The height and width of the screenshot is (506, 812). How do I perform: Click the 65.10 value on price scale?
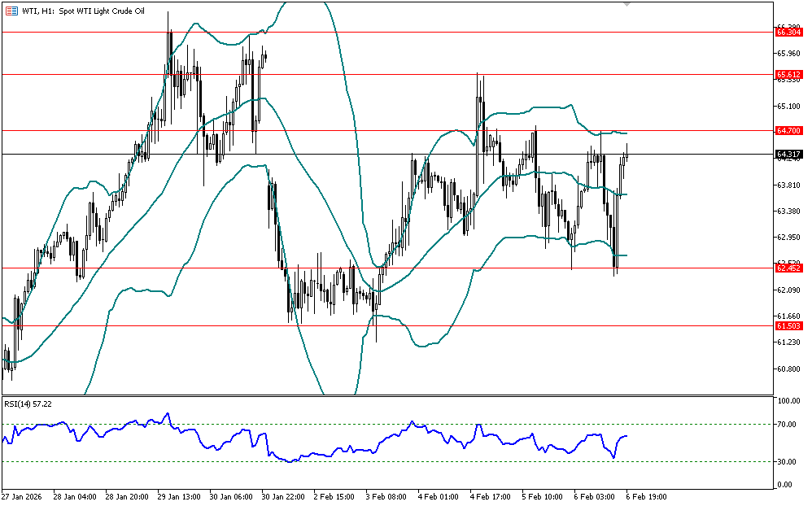coord(788,106)
